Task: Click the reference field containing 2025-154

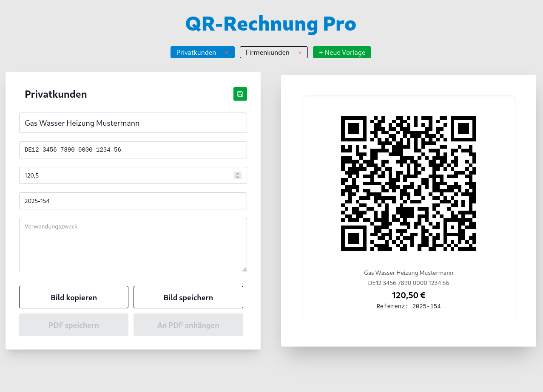Action: coord(133,200)
